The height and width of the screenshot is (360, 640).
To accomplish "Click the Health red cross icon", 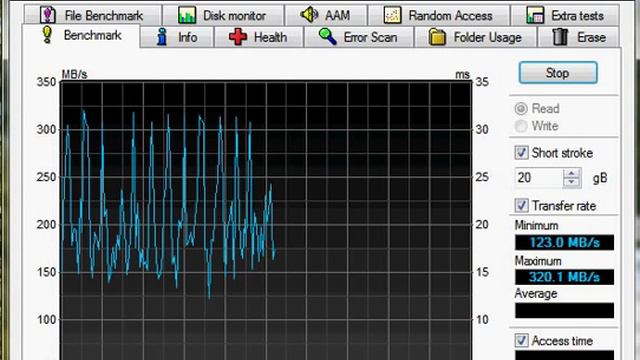I will click(238, 37).
